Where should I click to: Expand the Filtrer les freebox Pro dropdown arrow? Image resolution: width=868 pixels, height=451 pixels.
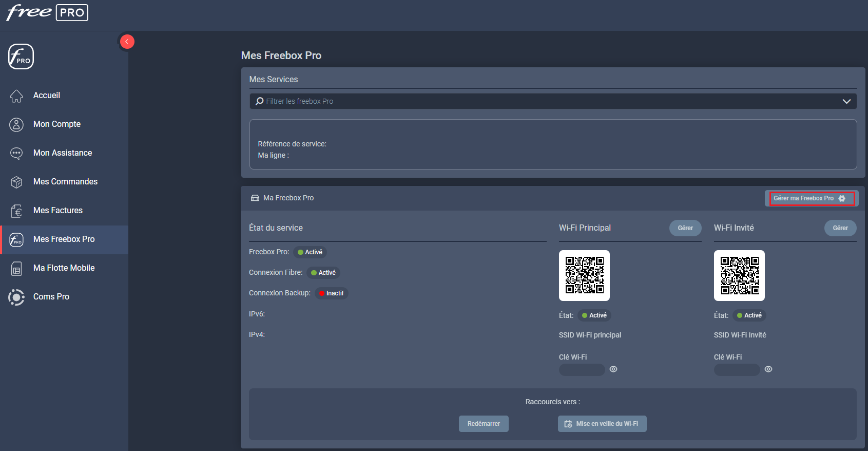tap(846, 101)
